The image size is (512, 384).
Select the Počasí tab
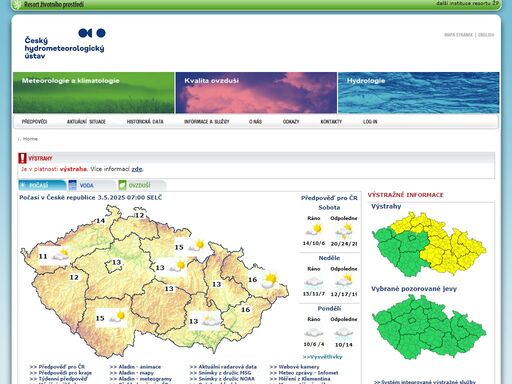tap(42, 185)
